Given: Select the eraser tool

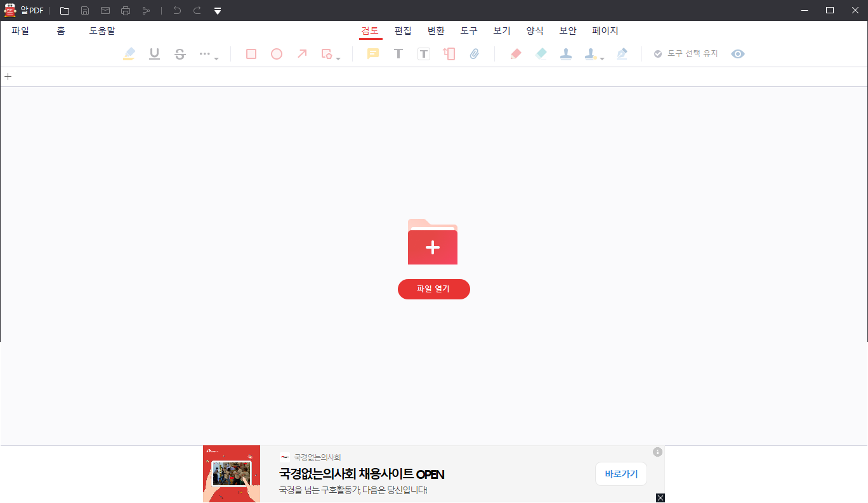Looking at the screenshot, I should pyautogui.click(x=541, y=54).
